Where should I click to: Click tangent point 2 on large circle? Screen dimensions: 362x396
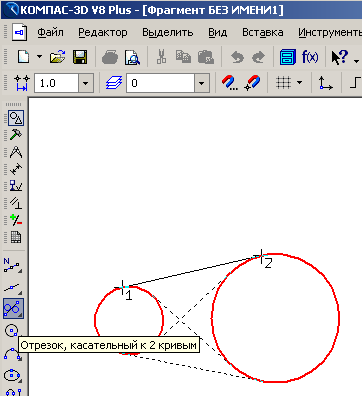pos(262,256)
